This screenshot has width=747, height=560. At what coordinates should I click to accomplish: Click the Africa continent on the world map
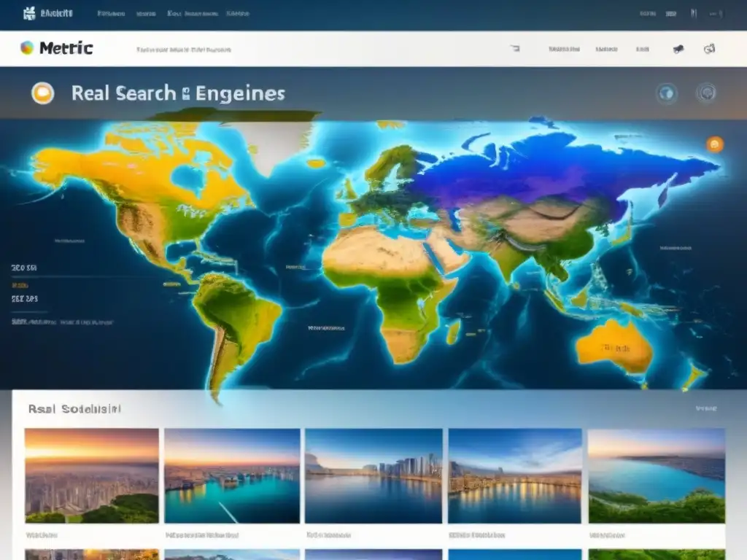(x=394, y=284)
